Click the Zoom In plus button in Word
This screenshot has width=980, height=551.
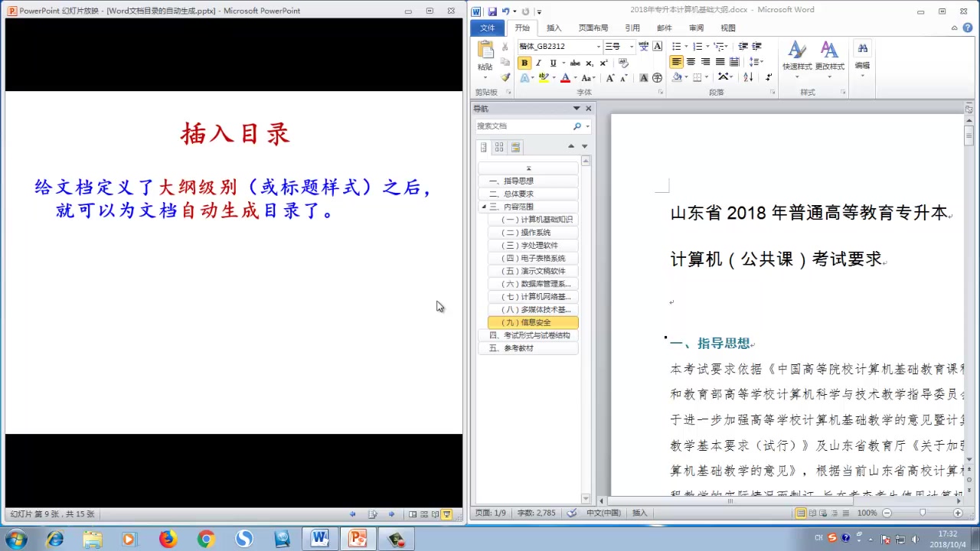point(958,513)
